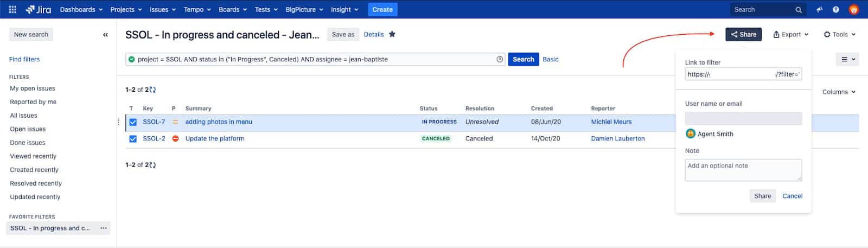Select My open issues filter
This screenshot has height=248, width=868.
[33, 88]
